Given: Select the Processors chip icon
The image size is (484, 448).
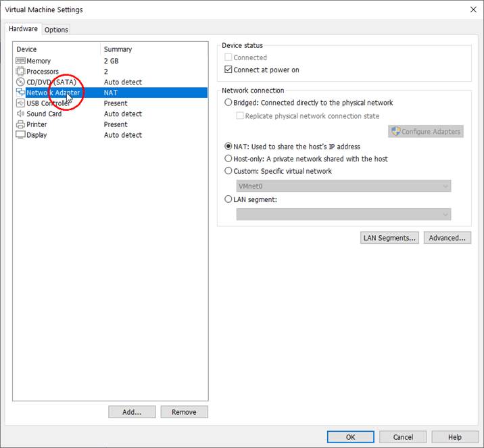Looking at the screenshot, I should coord(20,72).
